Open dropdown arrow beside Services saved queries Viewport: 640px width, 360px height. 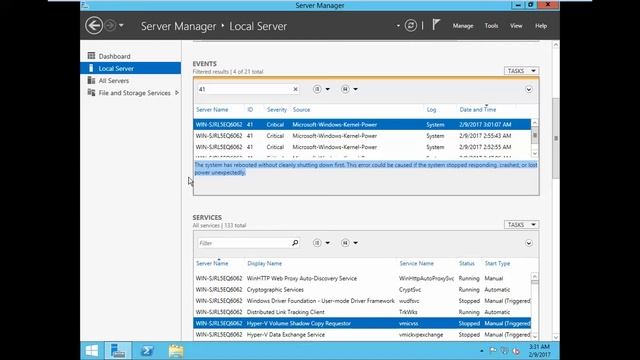pyautogui.click(x=356, y=243)
